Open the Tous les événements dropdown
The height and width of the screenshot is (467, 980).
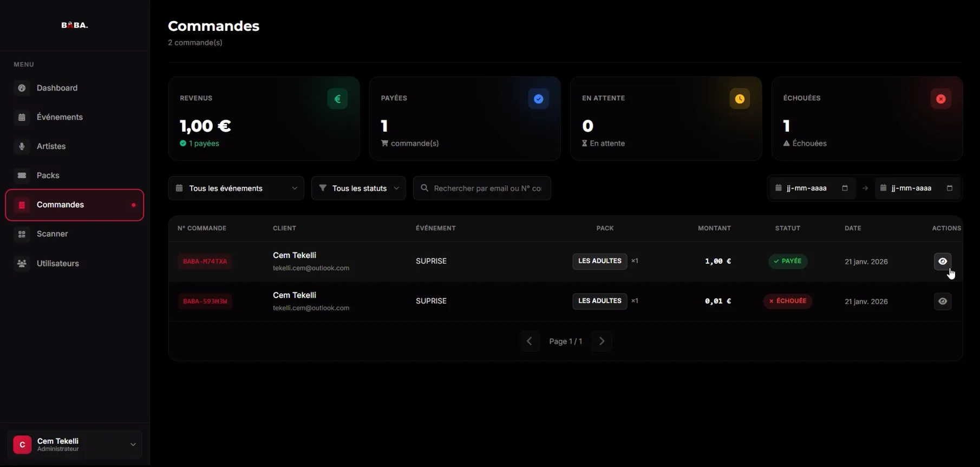pyautogui.click(x=236, y=188)
